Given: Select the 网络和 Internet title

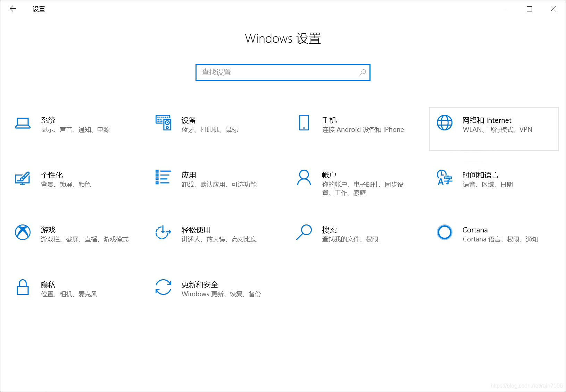Looking at the screenshot, I should pos(487,120).
